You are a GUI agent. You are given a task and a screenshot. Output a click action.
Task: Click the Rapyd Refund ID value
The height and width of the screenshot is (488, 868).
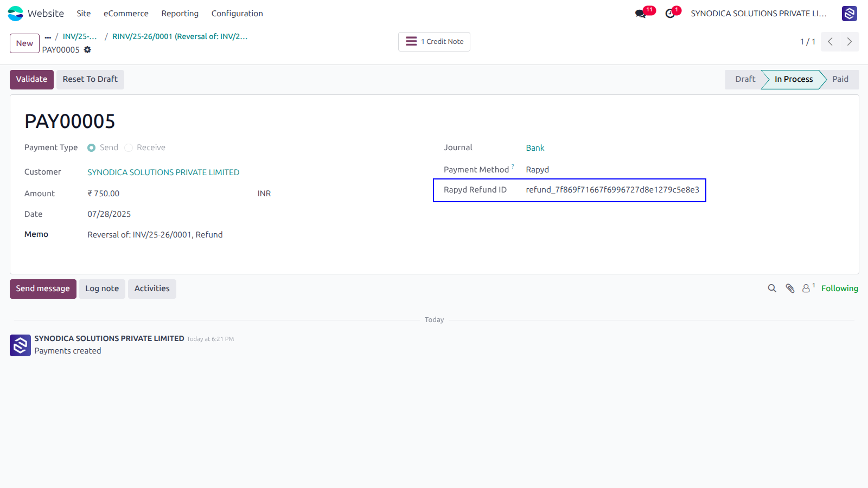612,190
